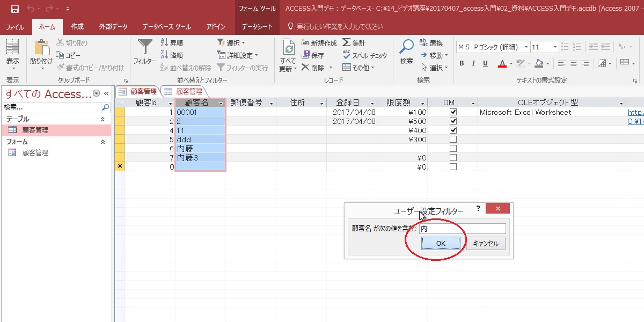Click the search icon in navigation pane
Image resolution: width=644 pixels, height=322 pixels.
[x=105, y=107]
